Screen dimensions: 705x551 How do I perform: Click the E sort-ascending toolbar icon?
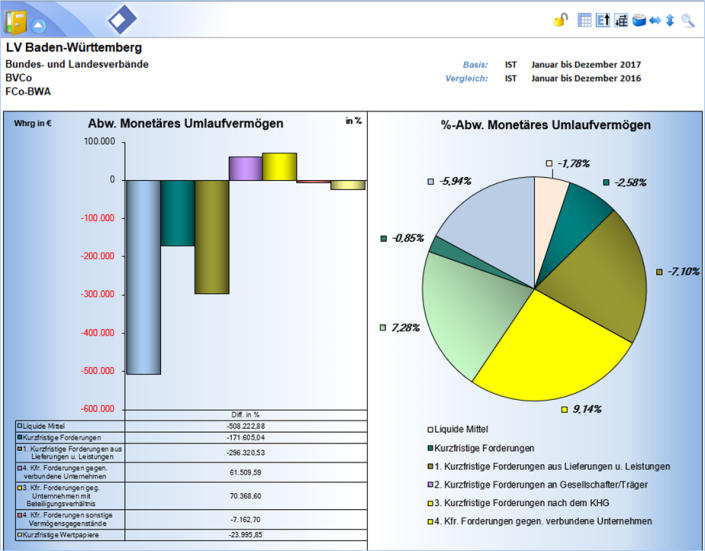click(603, 20)
